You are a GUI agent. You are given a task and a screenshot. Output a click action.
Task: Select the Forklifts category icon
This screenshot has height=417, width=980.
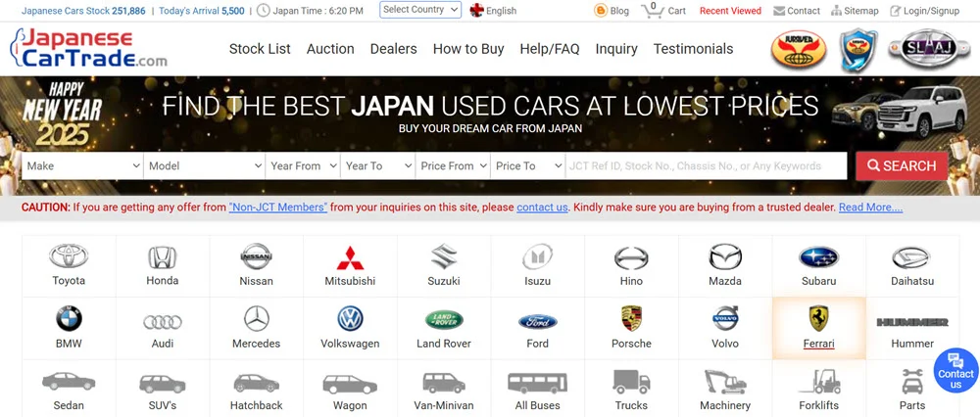coord(819,382)
